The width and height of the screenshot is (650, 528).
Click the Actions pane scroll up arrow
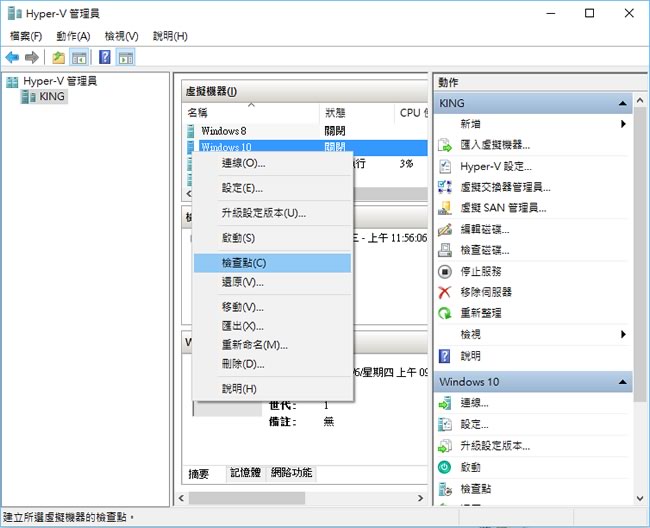click(640, 100)
